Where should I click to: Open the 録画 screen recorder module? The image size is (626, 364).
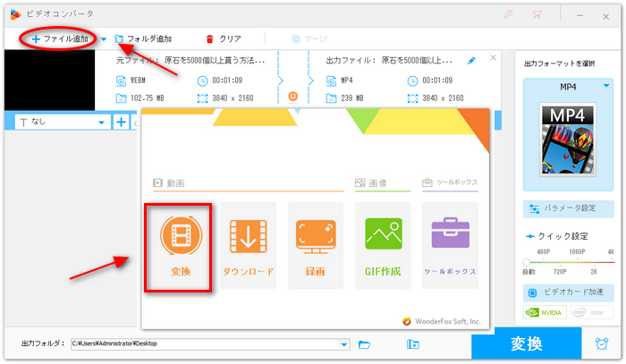coord(316,245)
